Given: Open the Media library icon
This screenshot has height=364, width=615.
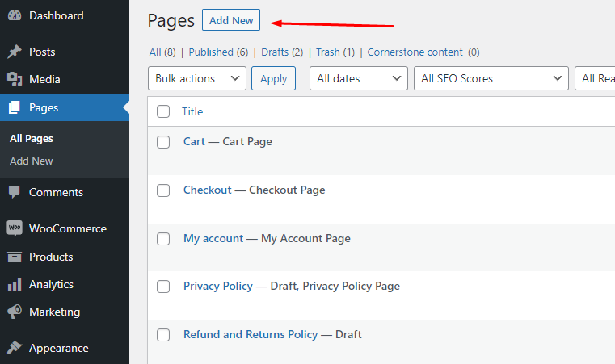Looking at the screenshot, I should pos(15,79).
